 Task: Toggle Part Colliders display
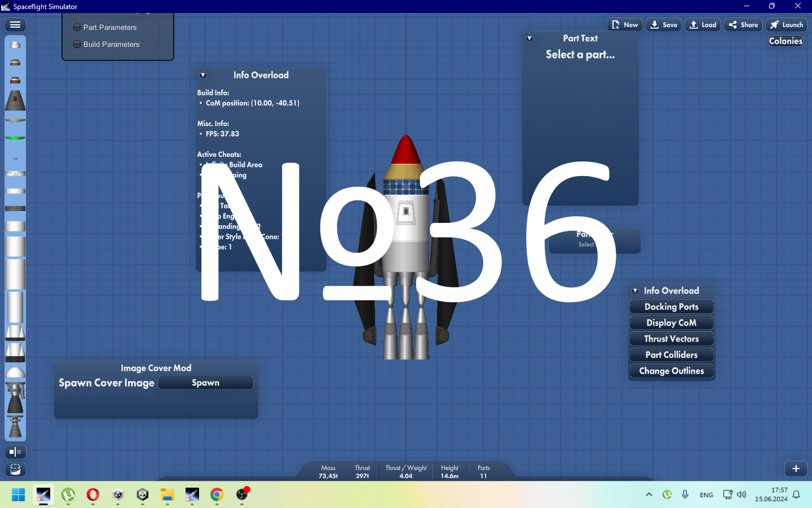(x=672, y=354)
